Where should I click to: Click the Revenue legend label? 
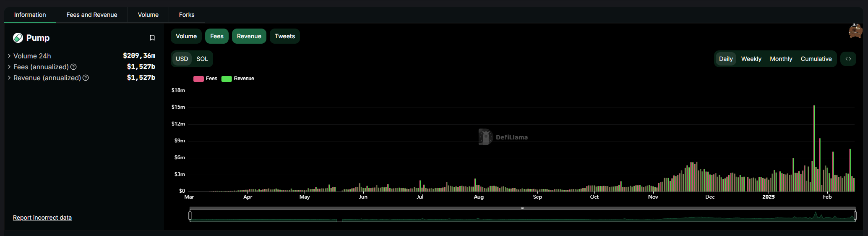coord(244,79)
